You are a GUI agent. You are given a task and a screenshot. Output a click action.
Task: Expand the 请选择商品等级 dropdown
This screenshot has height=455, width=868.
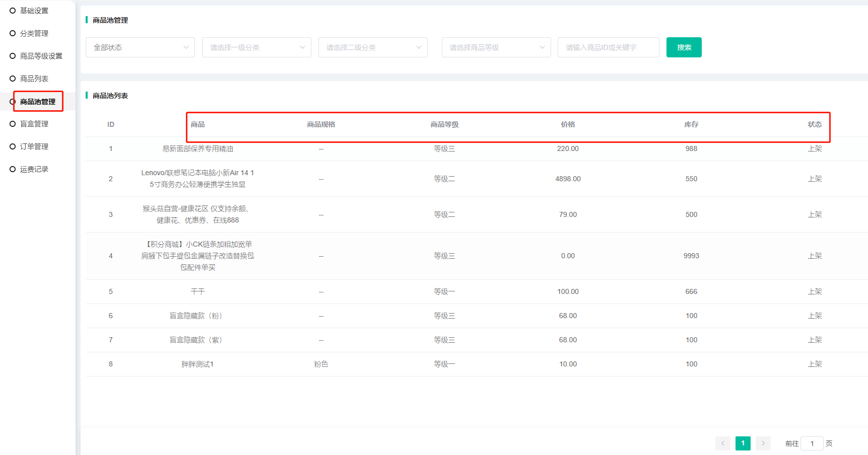[496, 47]
